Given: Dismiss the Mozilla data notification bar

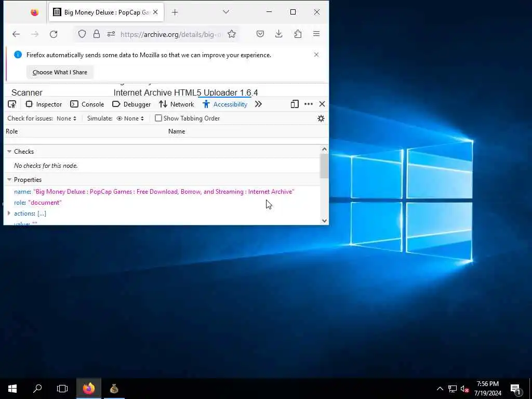Looking at the screenshot, I should (316, 55).
